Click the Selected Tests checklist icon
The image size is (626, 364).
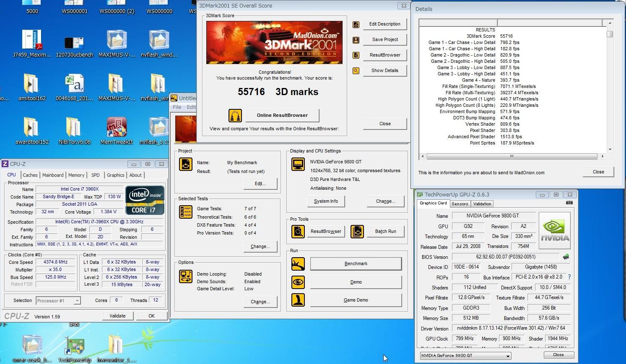click(186, 212)
